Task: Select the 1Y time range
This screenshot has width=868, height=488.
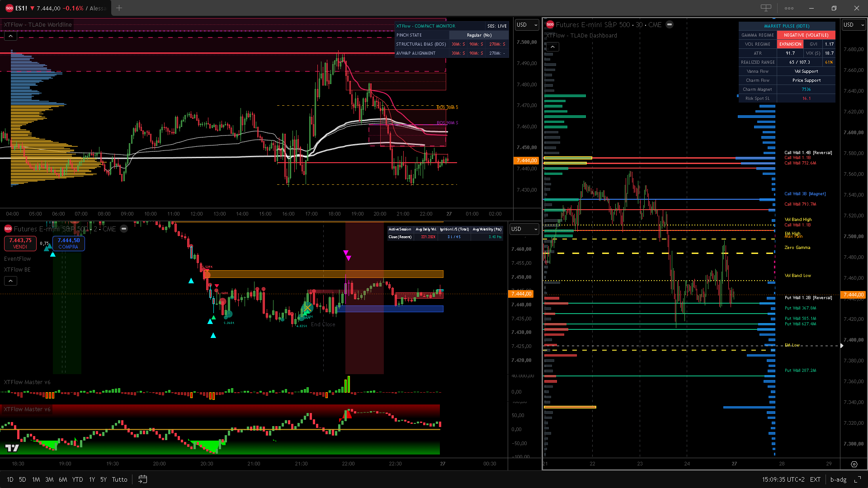Action: coord(92,479)
